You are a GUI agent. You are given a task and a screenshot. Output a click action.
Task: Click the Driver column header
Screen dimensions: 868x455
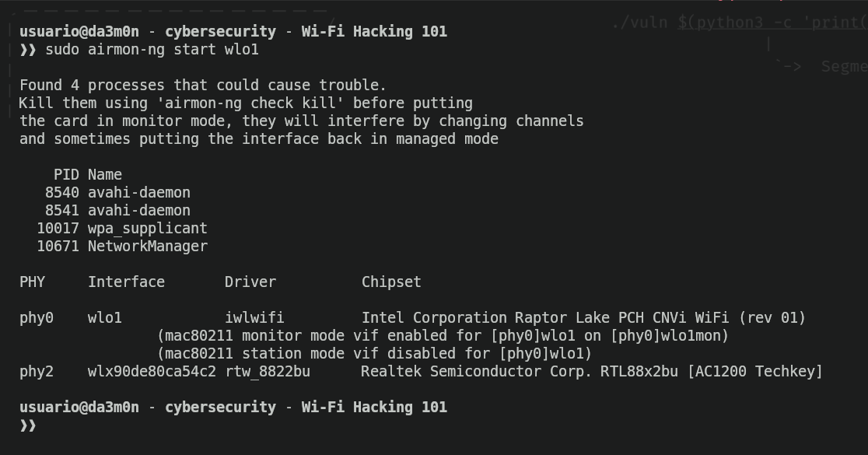coord(250,282)
